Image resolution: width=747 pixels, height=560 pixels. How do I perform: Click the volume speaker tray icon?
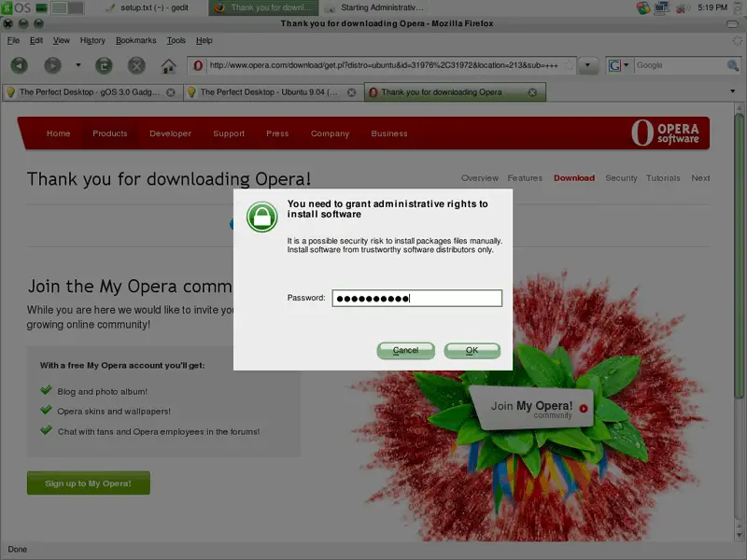click(683, 8)
